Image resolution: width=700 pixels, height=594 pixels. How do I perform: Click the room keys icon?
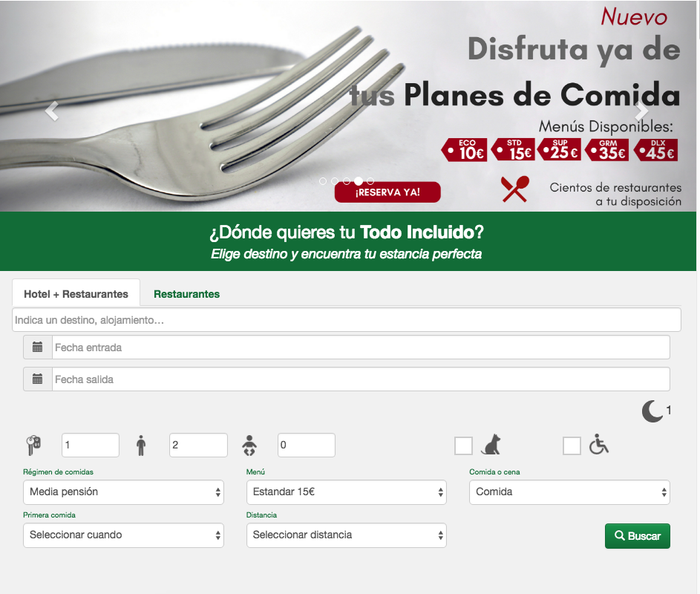(x=33, y=445)
